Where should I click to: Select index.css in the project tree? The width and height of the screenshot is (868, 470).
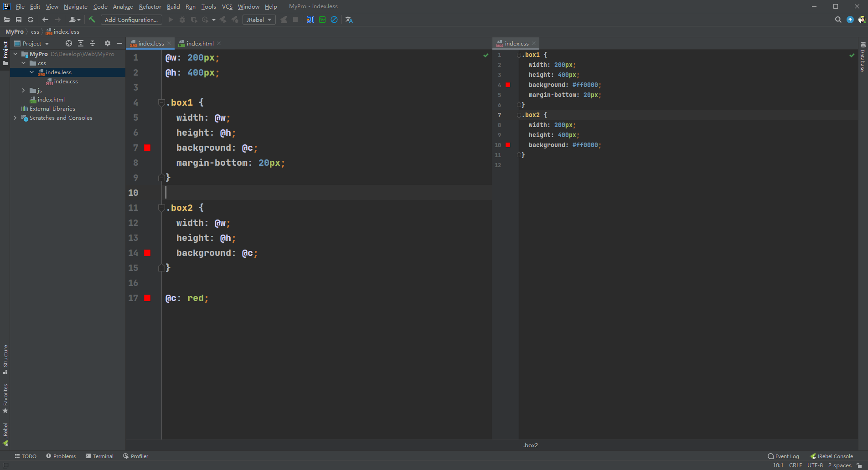(x=66, y=82)
